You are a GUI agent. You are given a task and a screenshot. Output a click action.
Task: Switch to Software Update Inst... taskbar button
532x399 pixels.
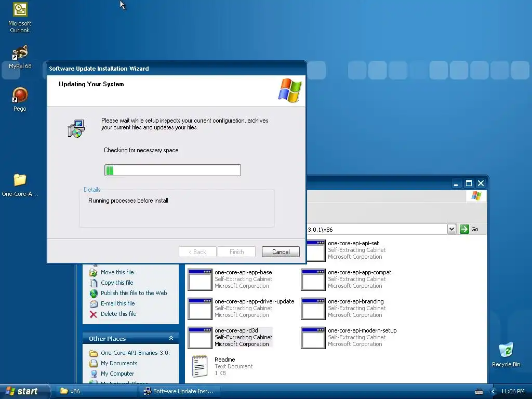180,391
